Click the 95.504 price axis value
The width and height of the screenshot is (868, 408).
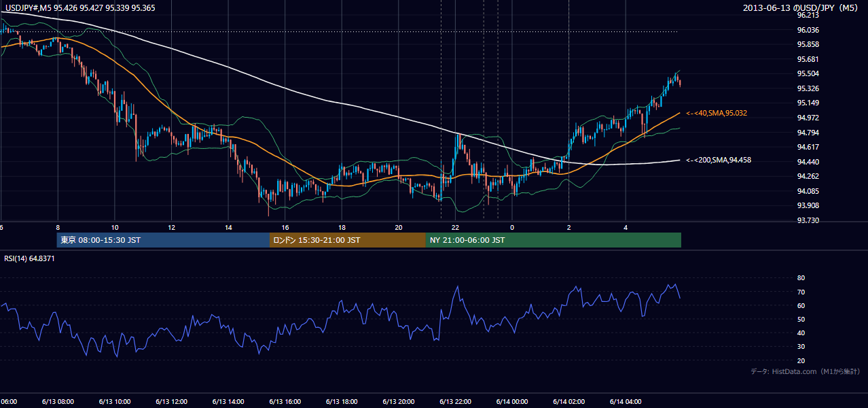[808, 73]
